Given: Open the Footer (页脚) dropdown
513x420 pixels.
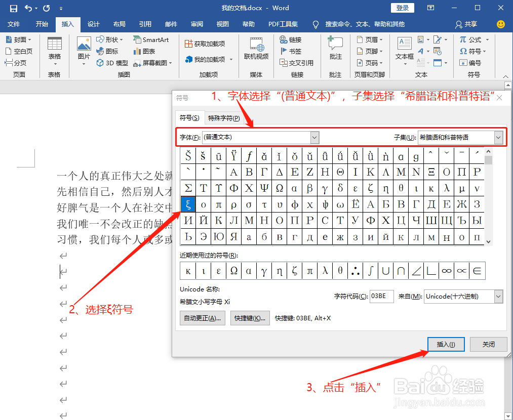Looking at the screenshot, I should (x=370, y=51).
